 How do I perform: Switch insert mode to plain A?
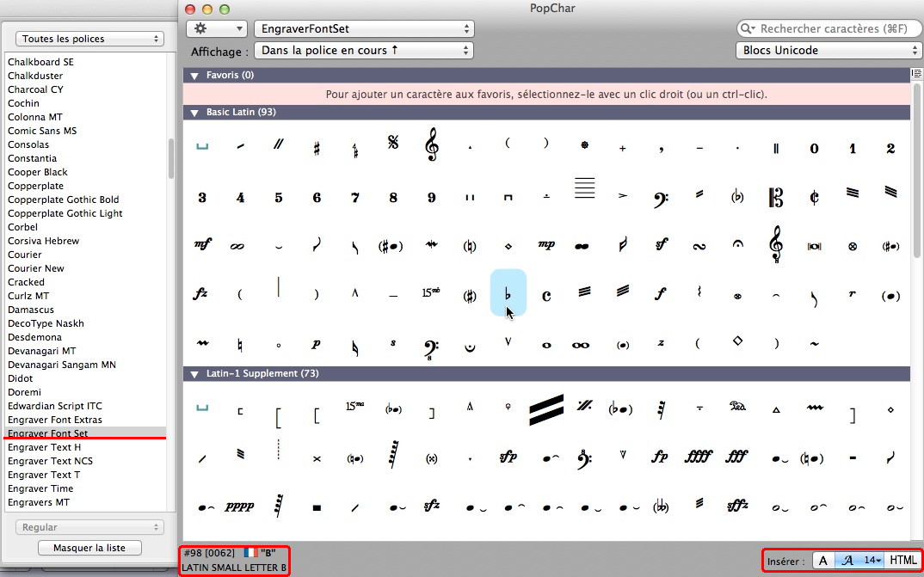coord(823,561)
